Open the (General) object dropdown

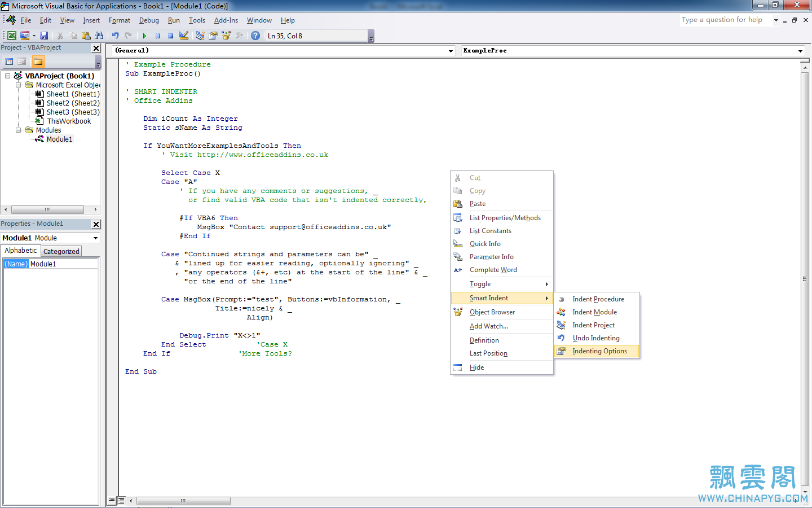click(x=451, y=51)
